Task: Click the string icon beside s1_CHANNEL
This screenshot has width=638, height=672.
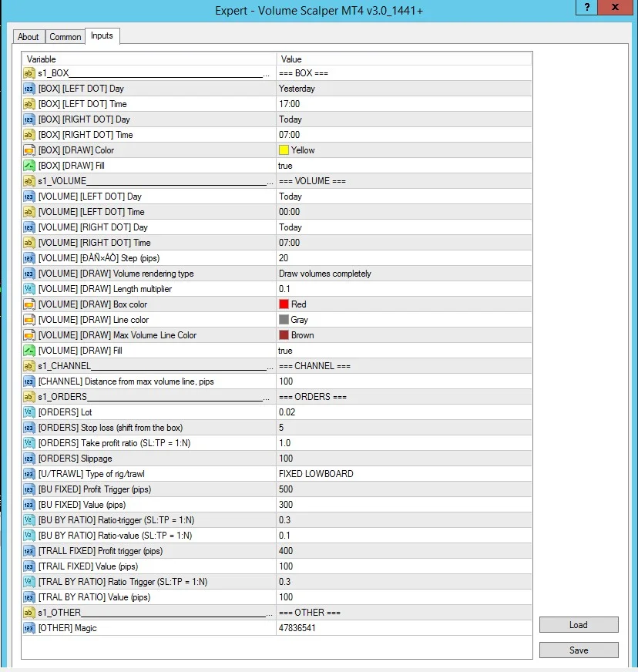Action: [29, 366]
